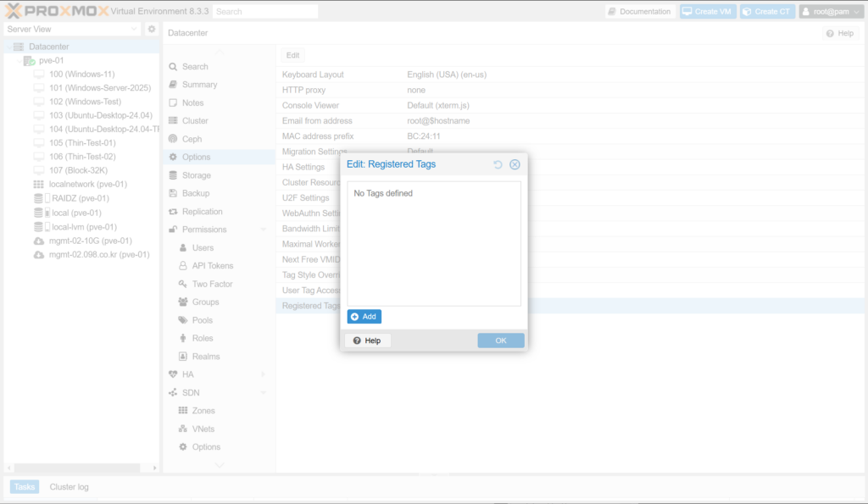The image size is (868, 504).
Task: Click Add to register a new tag
Action: [364, 317]
